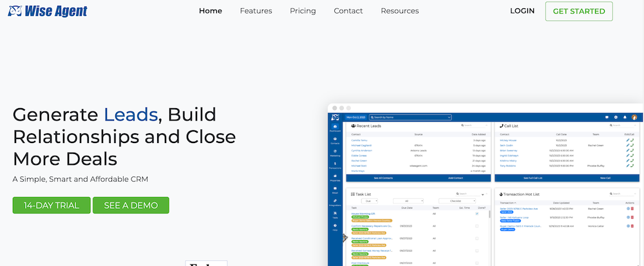Expand the Search by Name dropdown
This screenshot has width=644, height=266.
411,117
